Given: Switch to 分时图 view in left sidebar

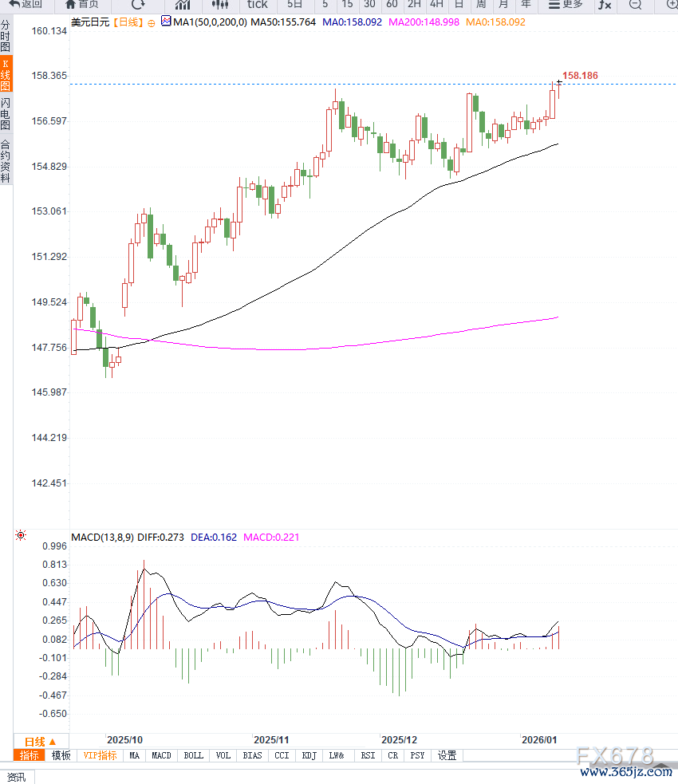Looking at the screenshot, I should point(6,36).
